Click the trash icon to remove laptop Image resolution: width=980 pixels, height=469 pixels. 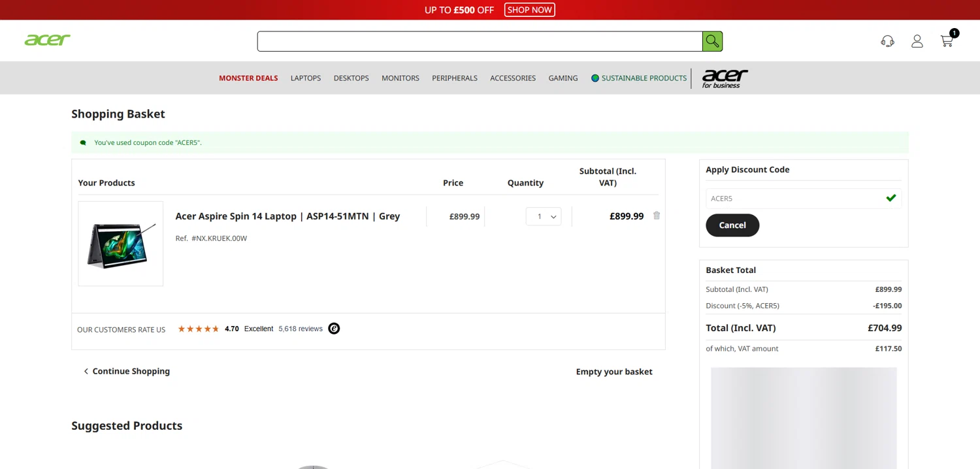[x=657, y=216]
